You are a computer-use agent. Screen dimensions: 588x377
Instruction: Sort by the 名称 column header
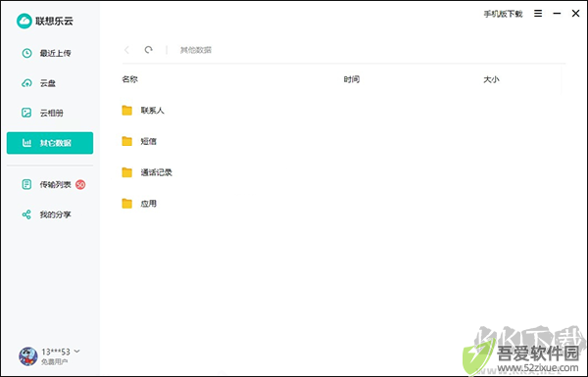(129, 79)
